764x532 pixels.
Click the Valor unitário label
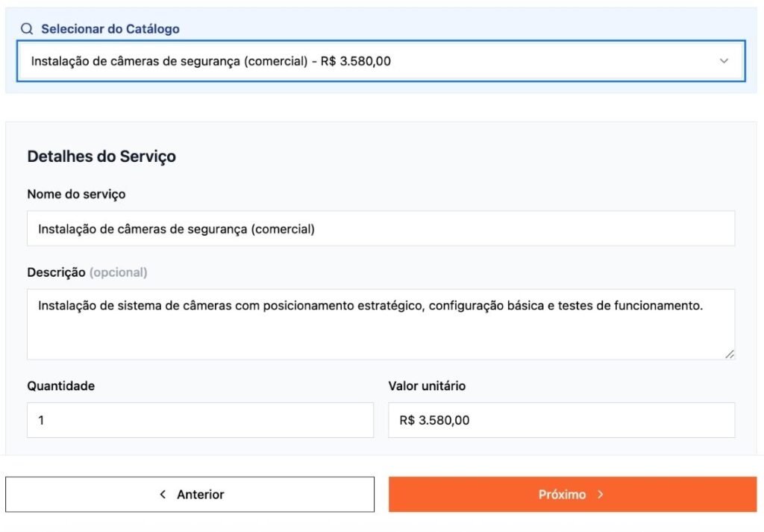[427, 386]
